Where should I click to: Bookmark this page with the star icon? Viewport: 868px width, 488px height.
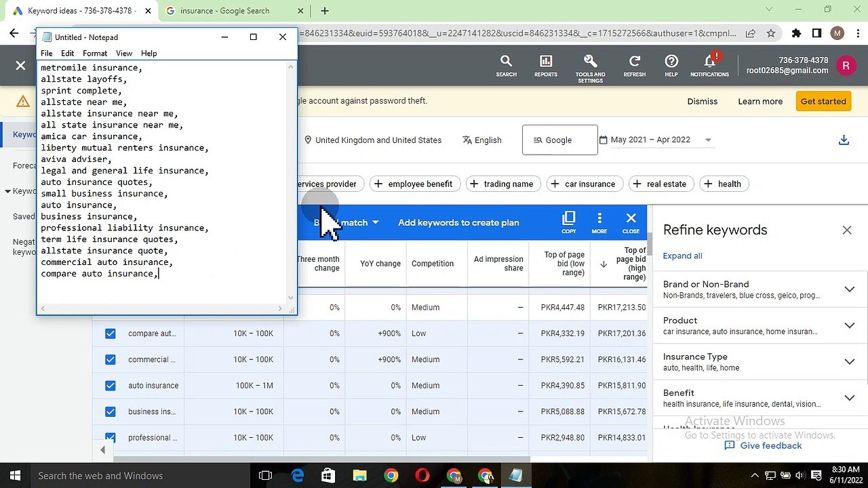[771, 33]
